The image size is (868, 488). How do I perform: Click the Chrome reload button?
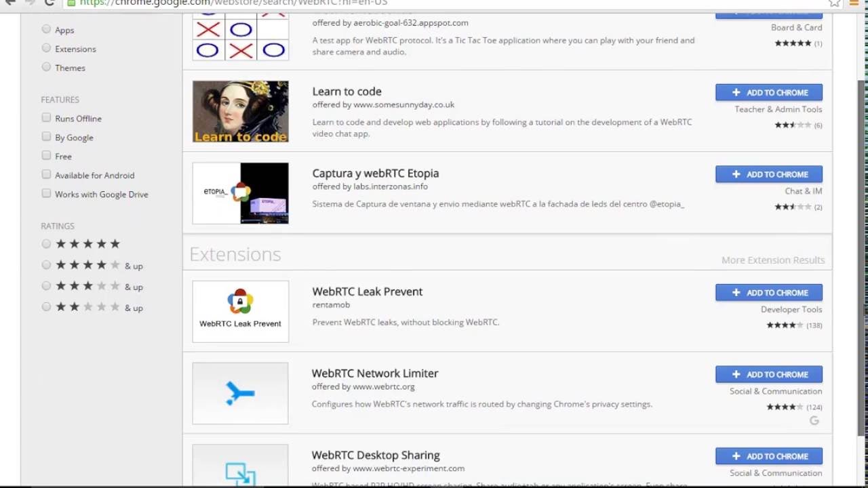pos(49,3)
